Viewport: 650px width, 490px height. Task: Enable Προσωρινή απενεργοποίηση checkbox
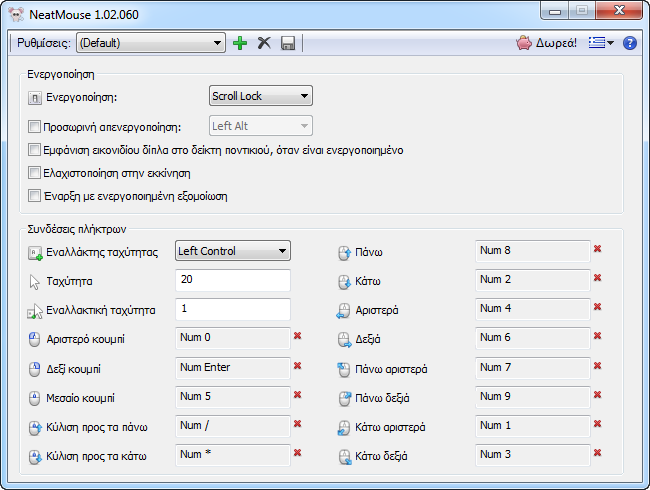pyautogui.click(x=34, y=126)
